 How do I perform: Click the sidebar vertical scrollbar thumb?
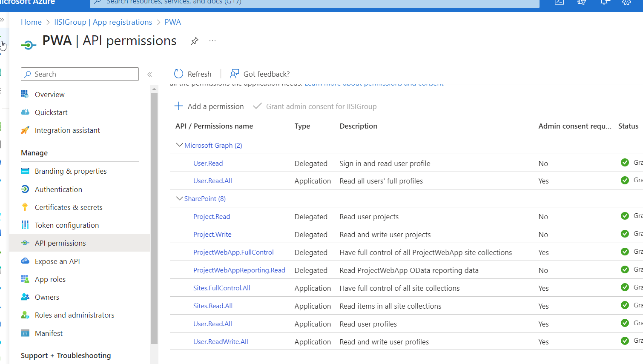(x=154, y=218)
